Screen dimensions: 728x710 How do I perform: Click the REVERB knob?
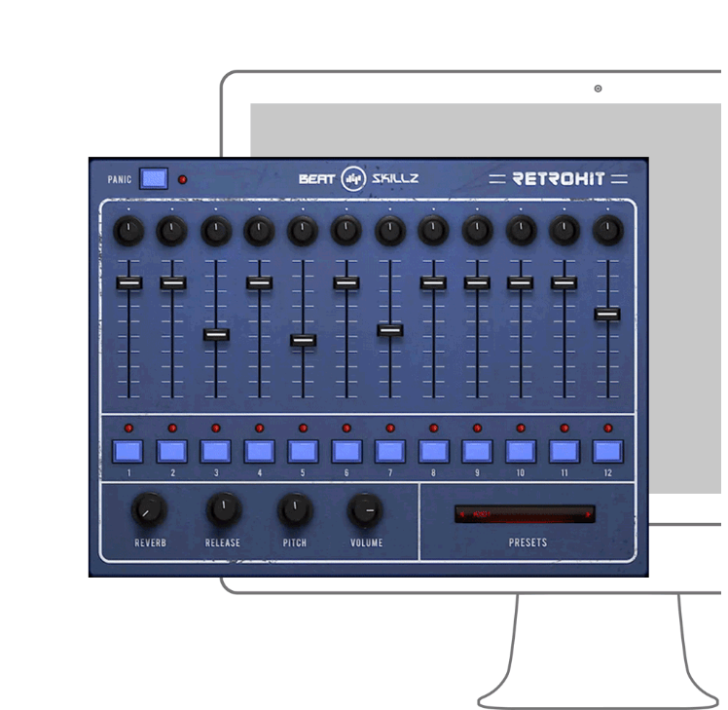(x=150, y=509)
